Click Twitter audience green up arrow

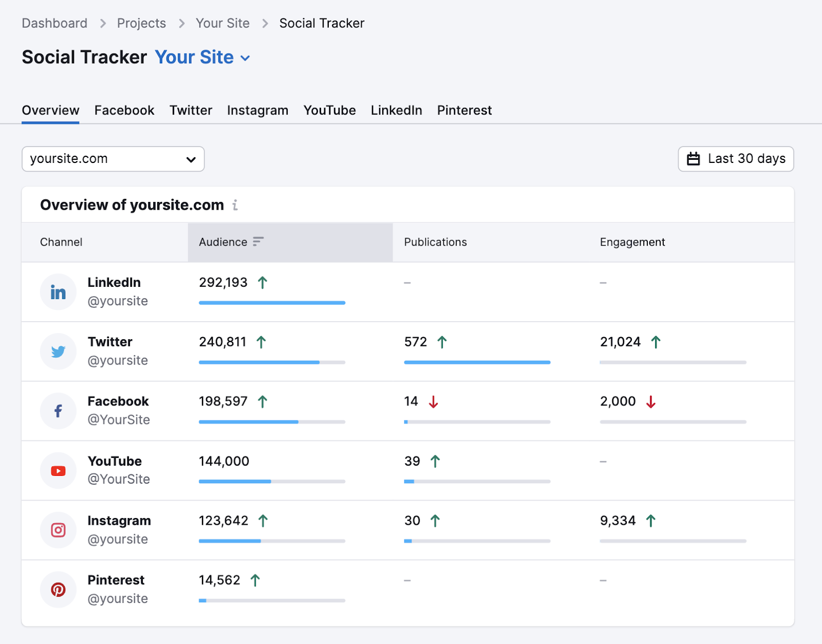click(261, 342)
